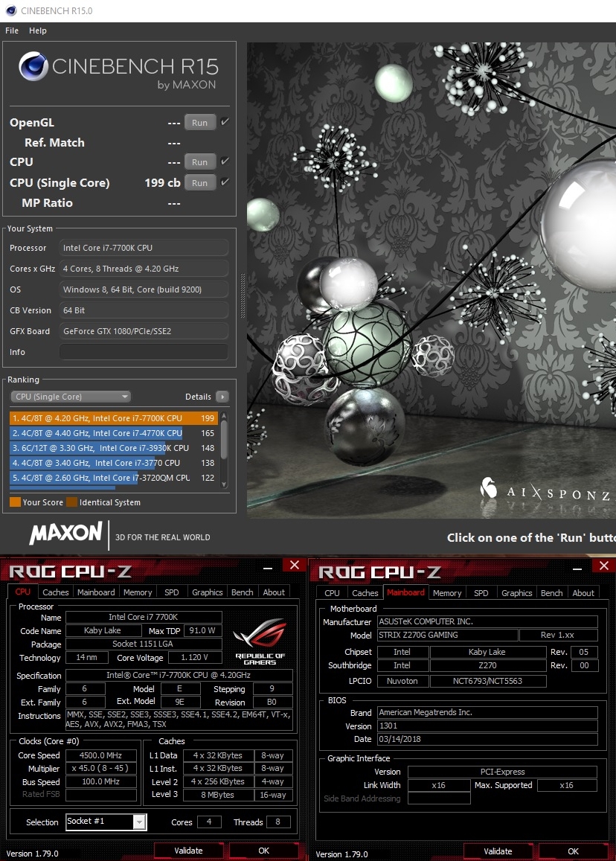Click the orange Your Score legend swatch
The height and width of the screenshot is (861, 616).
point(16,502)
